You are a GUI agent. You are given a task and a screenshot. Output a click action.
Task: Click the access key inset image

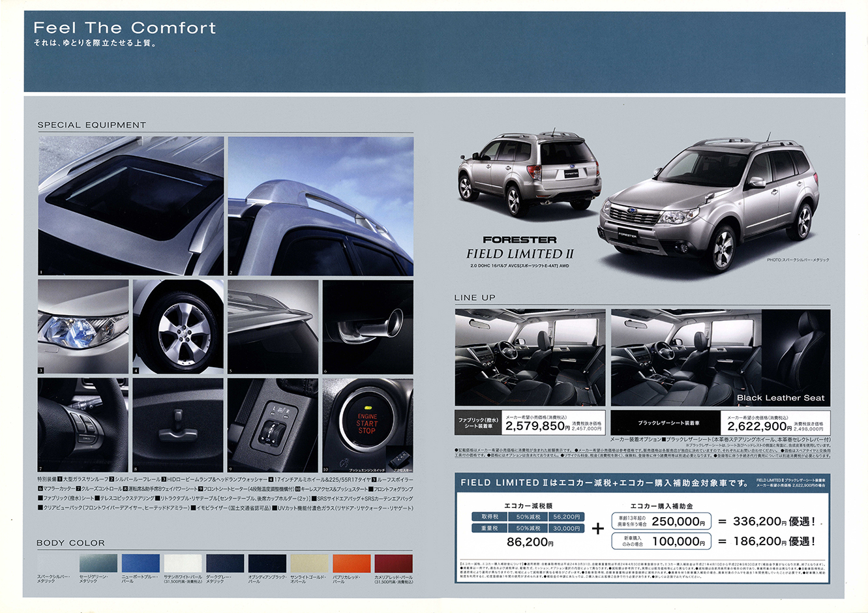pos(399,456)
